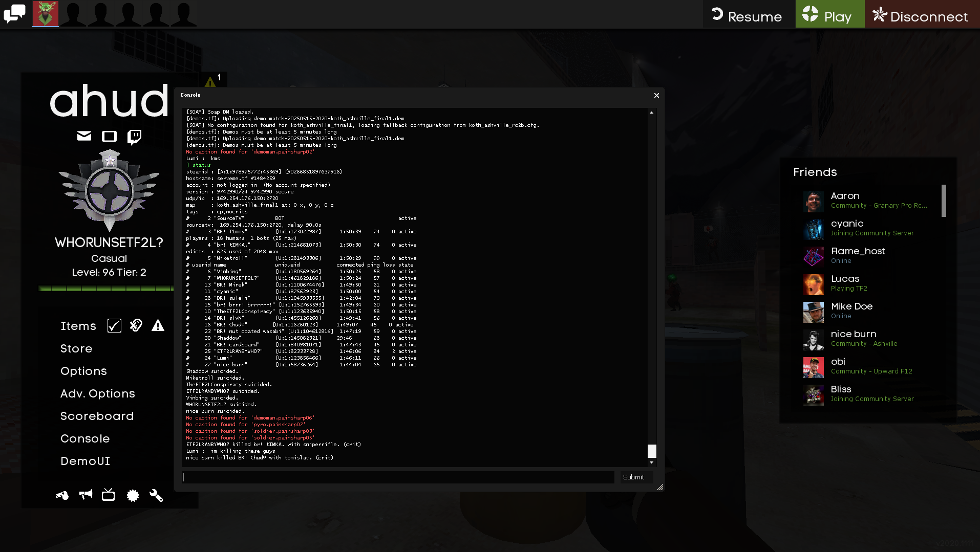Click the warning triangle beside Items
Screen dimensions: 980x552
point(158,326)
